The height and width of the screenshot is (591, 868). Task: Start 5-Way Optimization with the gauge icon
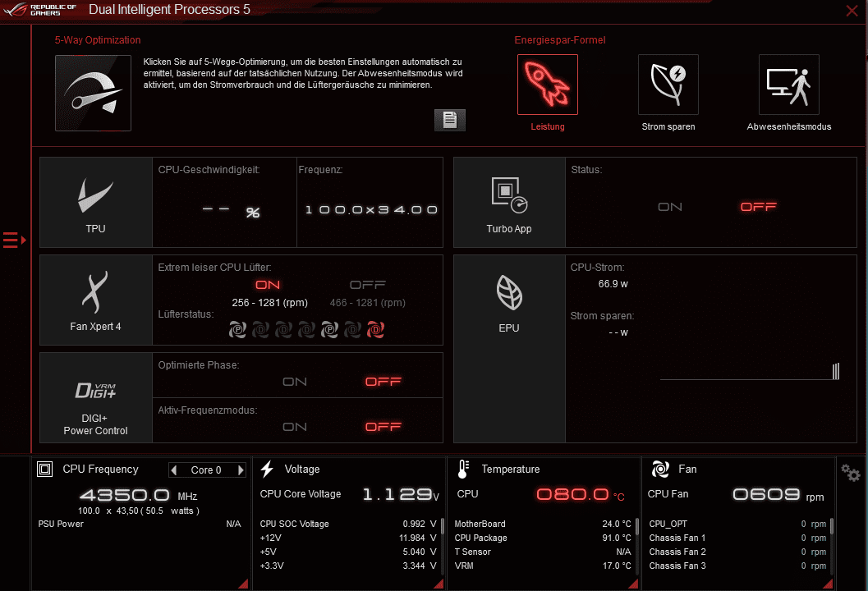pyautogui.click(x=93, y=93)
